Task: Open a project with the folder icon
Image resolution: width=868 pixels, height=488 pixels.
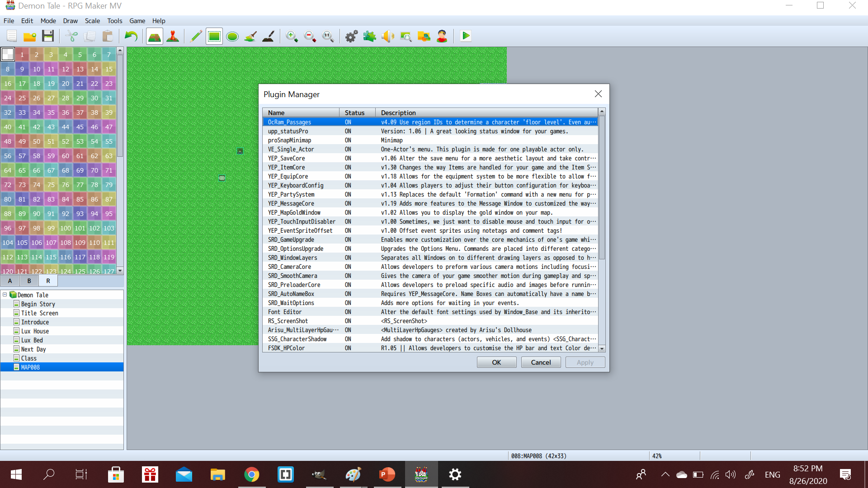Action: coord(30,36)
